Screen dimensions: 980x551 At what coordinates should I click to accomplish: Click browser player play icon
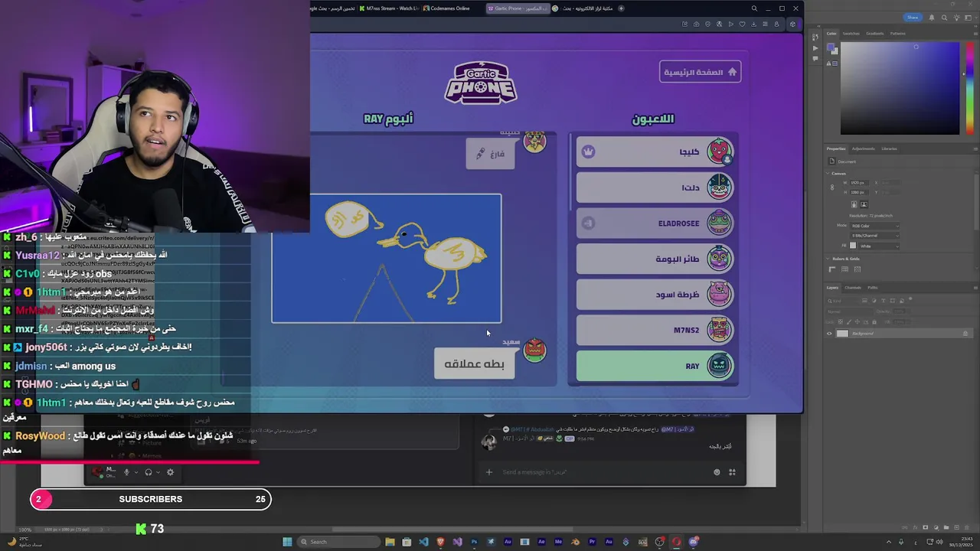click(730, 24)
